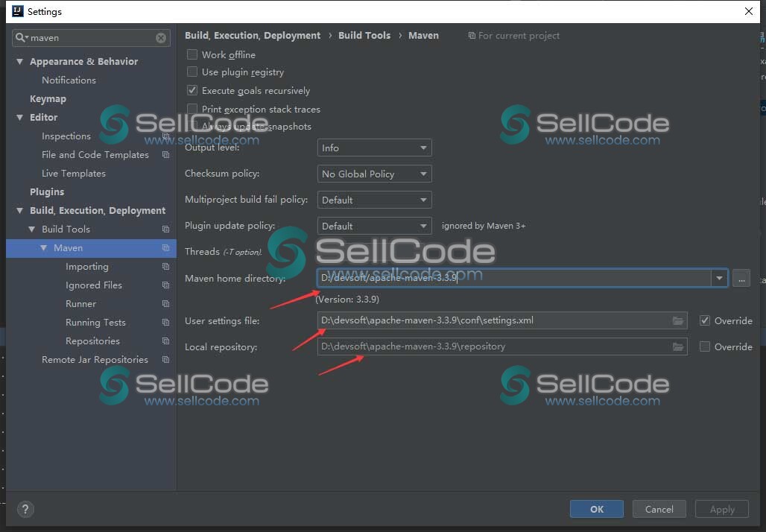Open the Keymap settings page
This screenshot has height=532, width=766.
[x=48, y=98]
